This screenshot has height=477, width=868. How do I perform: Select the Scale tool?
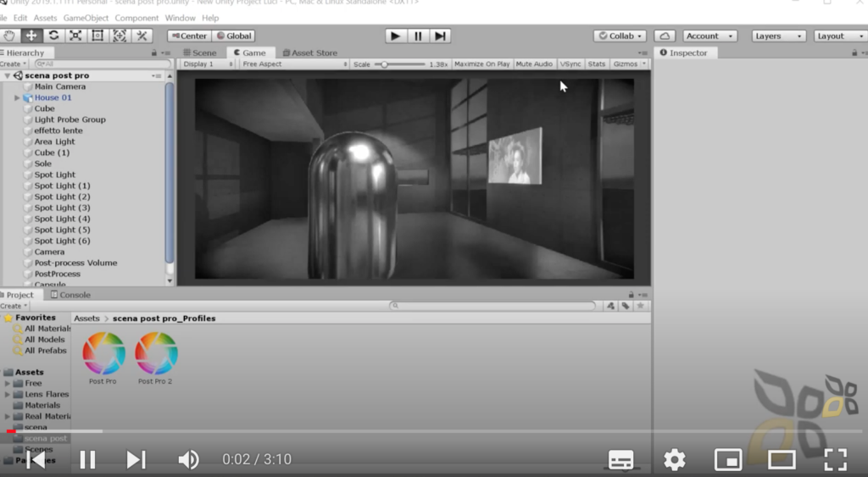[75, 36]
